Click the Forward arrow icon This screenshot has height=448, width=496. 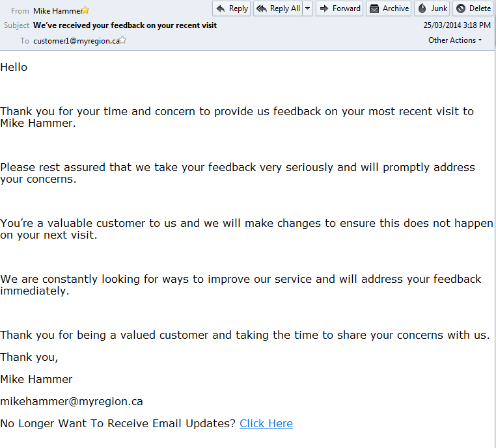tap(324, 8)
